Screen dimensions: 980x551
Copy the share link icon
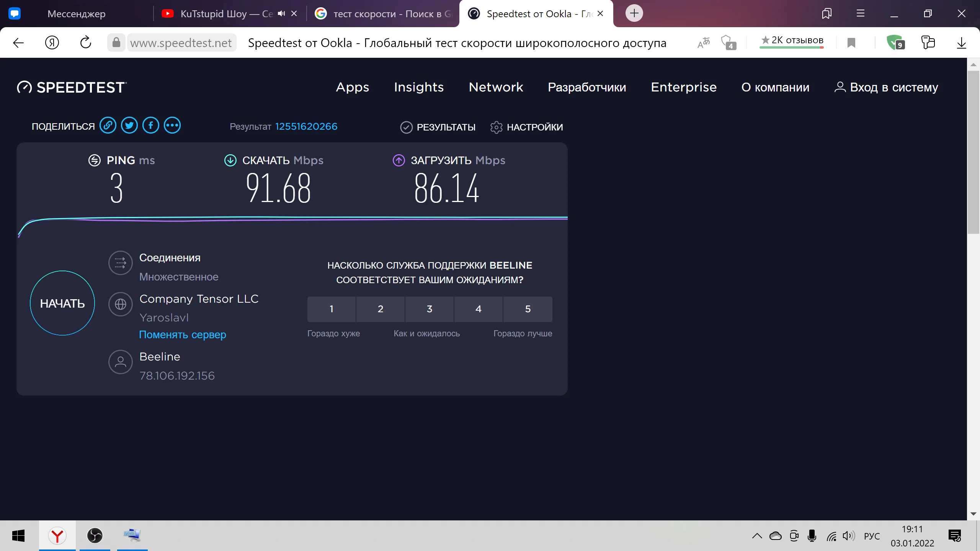(108, 126)
